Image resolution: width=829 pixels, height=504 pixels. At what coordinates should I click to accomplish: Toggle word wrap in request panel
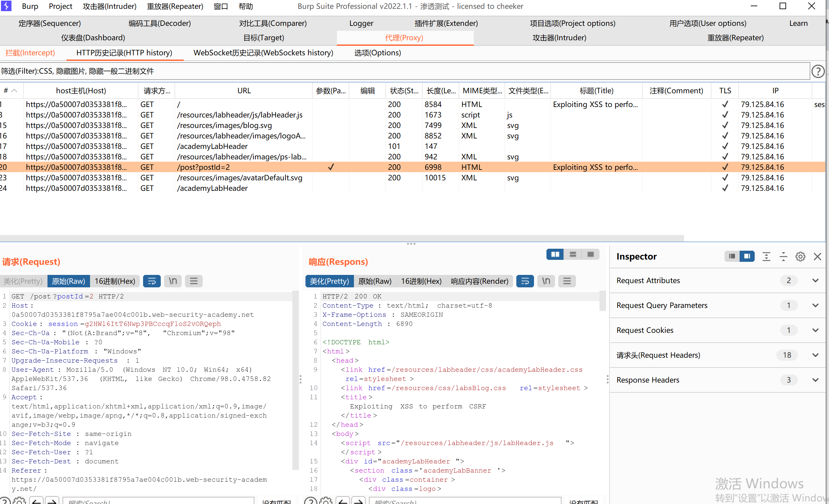click(x=152, y=281)
